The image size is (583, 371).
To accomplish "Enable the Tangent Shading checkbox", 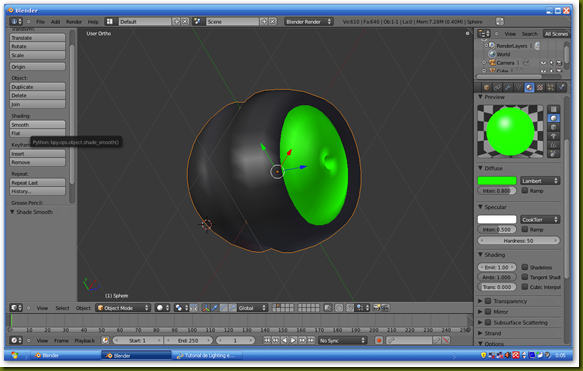I will tap(525, 277).
